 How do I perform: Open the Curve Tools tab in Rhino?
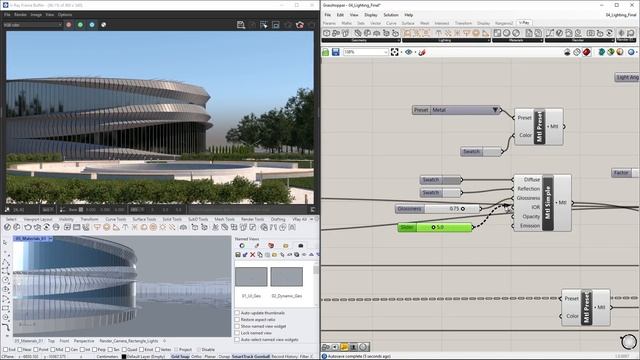point(116,219)
